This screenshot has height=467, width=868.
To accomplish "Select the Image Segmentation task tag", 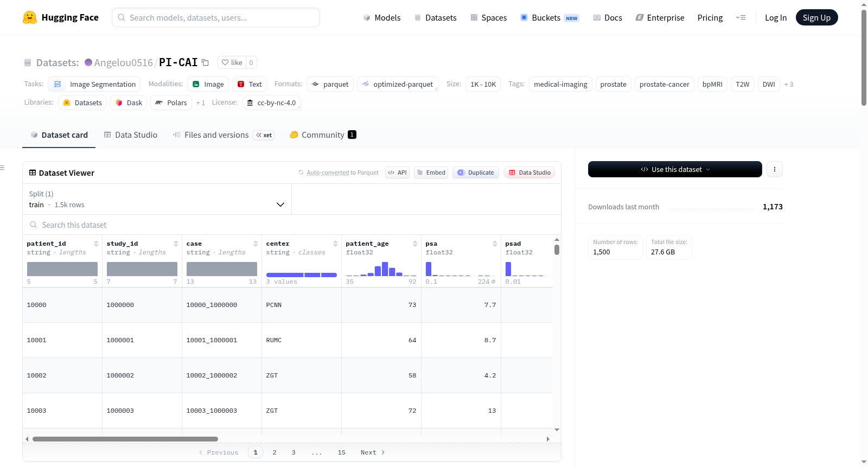I will pyautogui.click(x=94, y=84).
